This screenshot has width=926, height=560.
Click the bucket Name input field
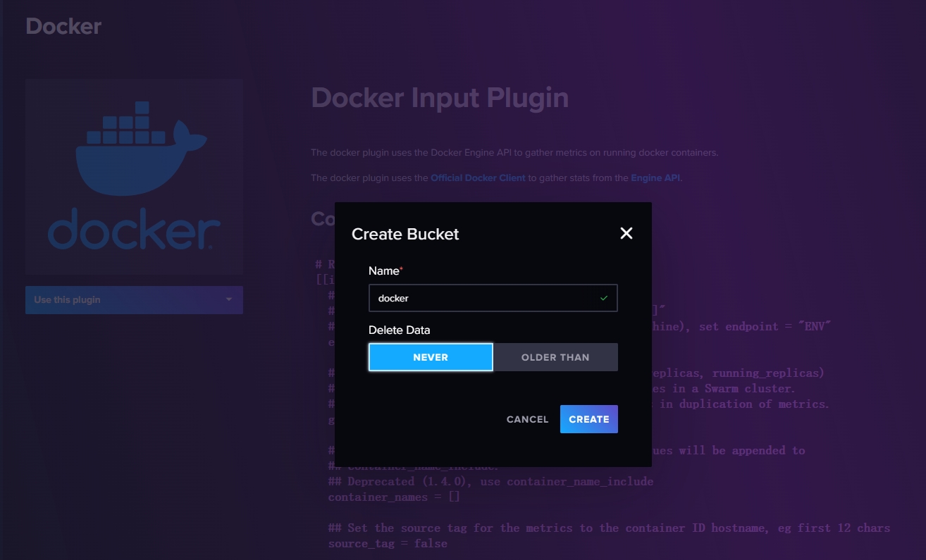pos(493,298)
